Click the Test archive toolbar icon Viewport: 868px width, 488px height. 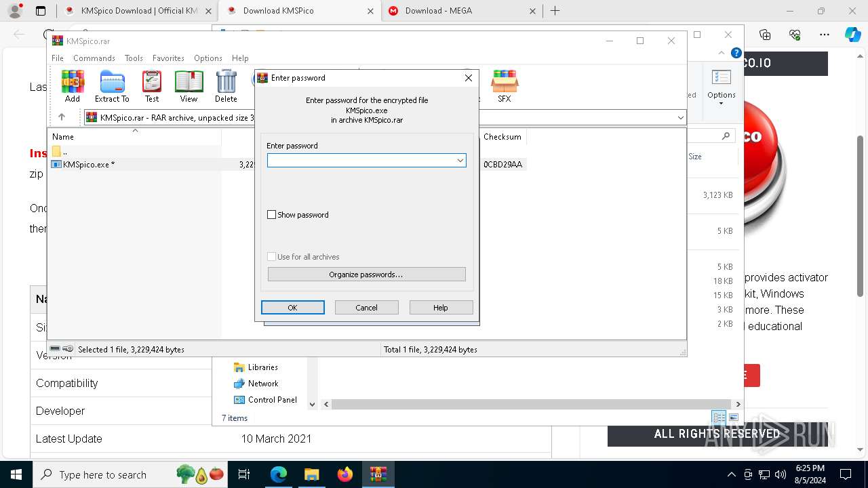[x=152, y=86]
